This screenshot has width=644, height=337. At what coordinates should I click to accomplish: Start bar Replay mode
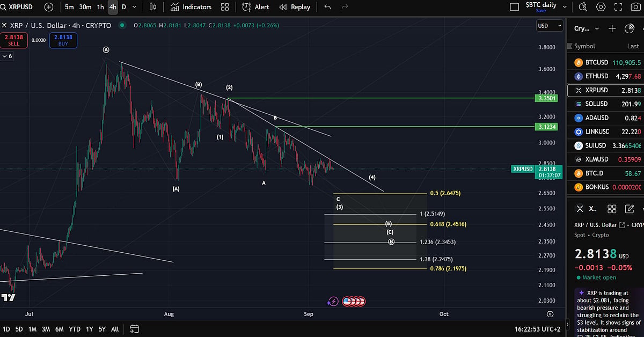(294, 7)
